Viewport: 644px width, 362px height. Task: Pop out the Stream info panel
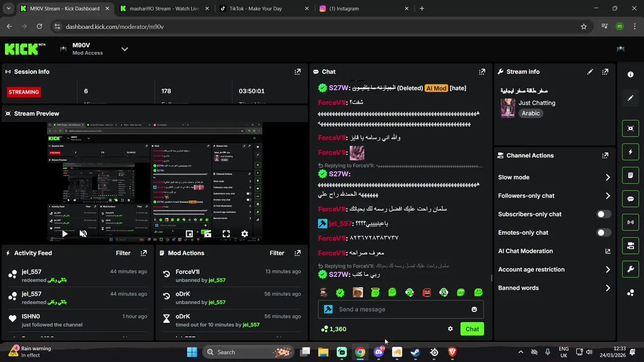[605, 72]
